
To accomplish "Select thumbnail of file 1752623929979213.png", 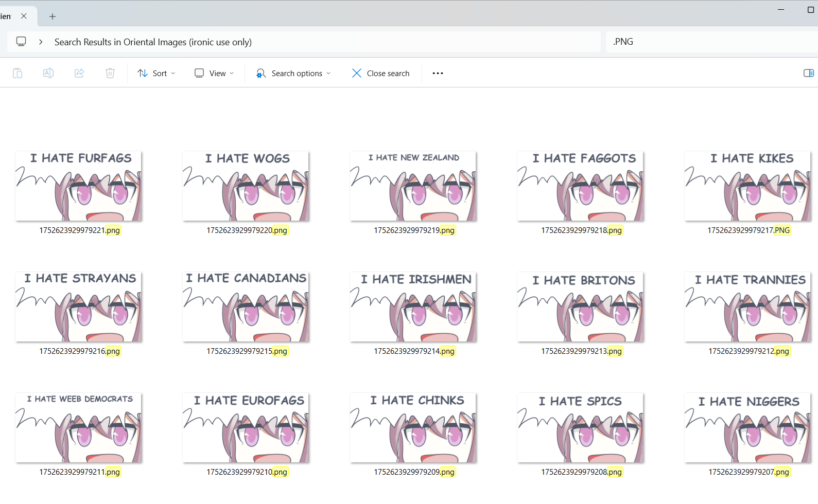I will click(581, 307).
